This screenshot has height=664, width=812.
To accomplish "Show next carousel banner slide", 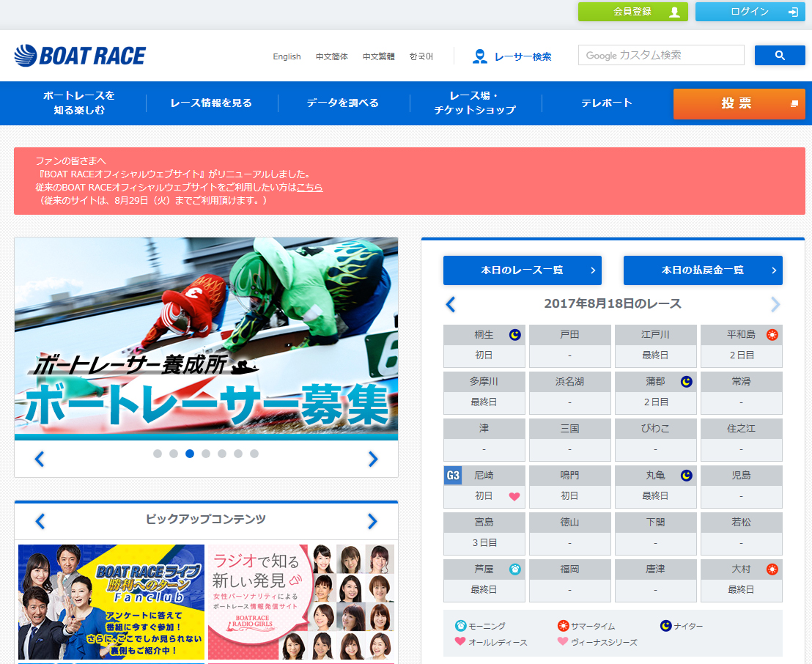I will (373, 459).
